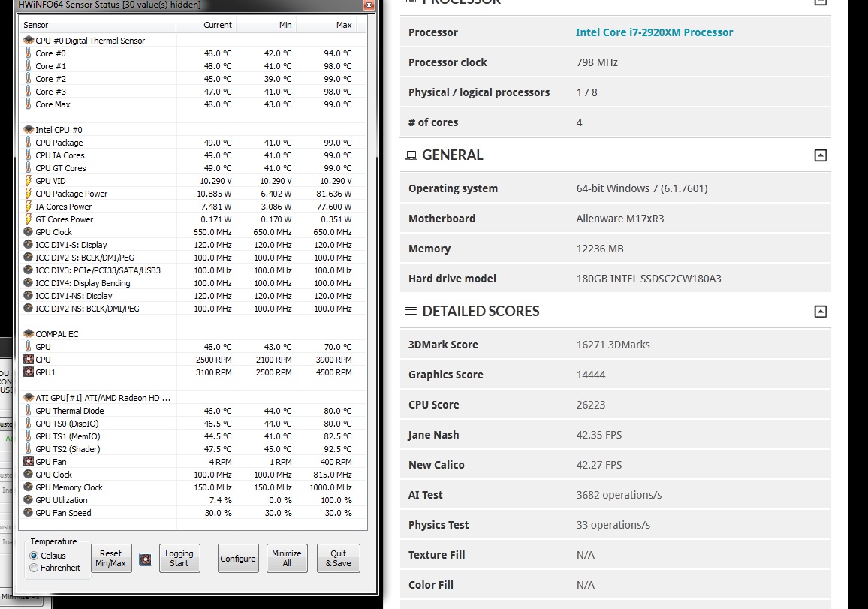Viewport: 868px width, 609px height.
Task: Click the clock icon for GPU Memory Clock
Action: click(x=29, y=487)
